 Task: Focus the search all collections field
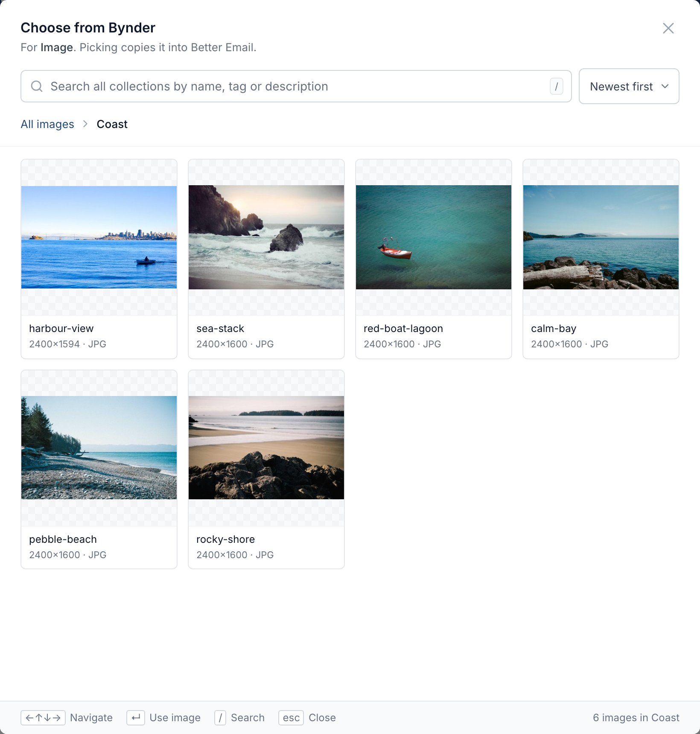coord(296,86)
